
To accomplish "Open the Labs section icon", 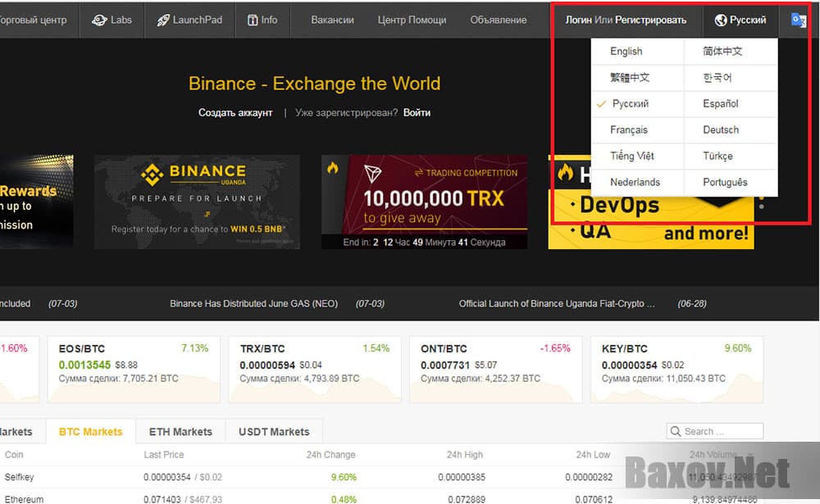I will point(100,20).
